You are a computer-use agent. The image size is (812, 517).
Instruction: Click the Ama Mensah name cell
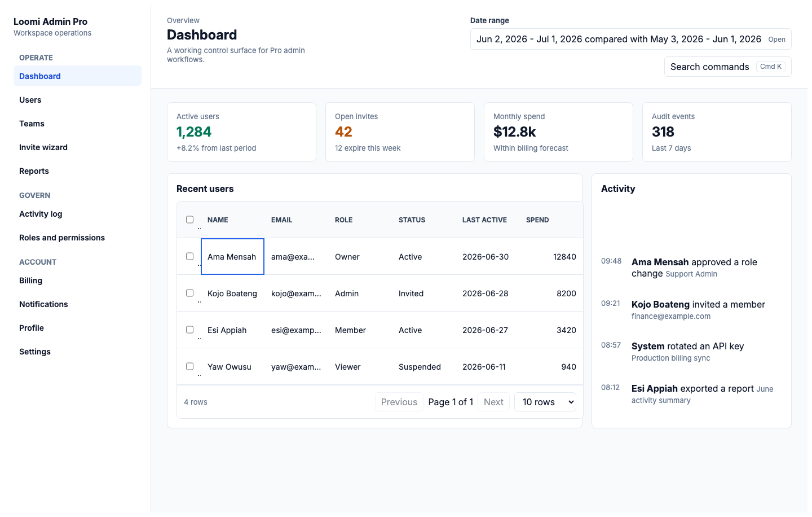pos(232,257)
